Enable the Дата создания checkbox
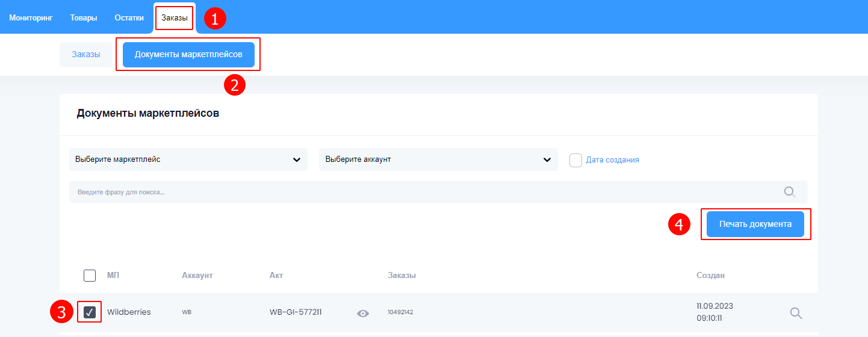 point(575,160)
